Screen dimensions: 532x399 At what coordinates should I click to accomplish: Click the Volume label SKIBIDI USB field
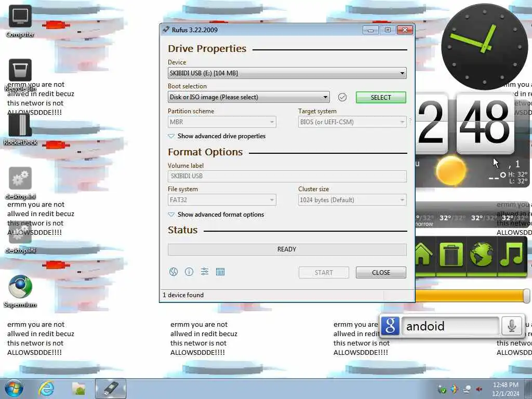(287, 176)
